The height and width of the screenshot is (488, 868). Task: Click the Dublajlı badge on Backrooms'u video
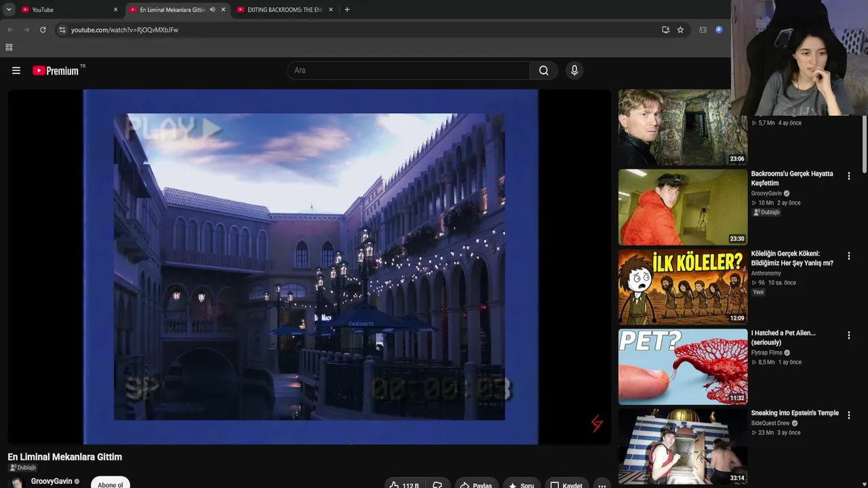pos(767,212)
